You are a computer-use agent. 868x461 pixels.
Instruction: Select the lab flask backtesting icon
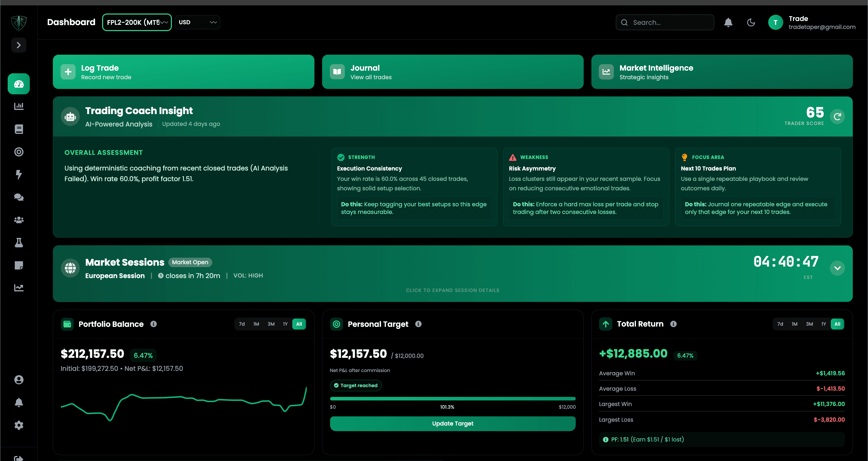click(19, 243)
